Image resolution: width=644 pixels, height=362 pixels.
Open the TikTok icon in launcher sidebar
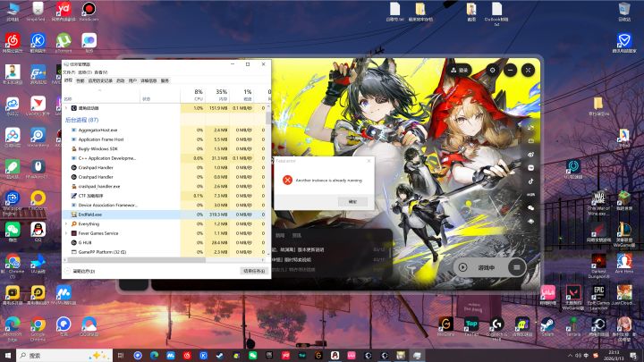(x=530, y=181)
